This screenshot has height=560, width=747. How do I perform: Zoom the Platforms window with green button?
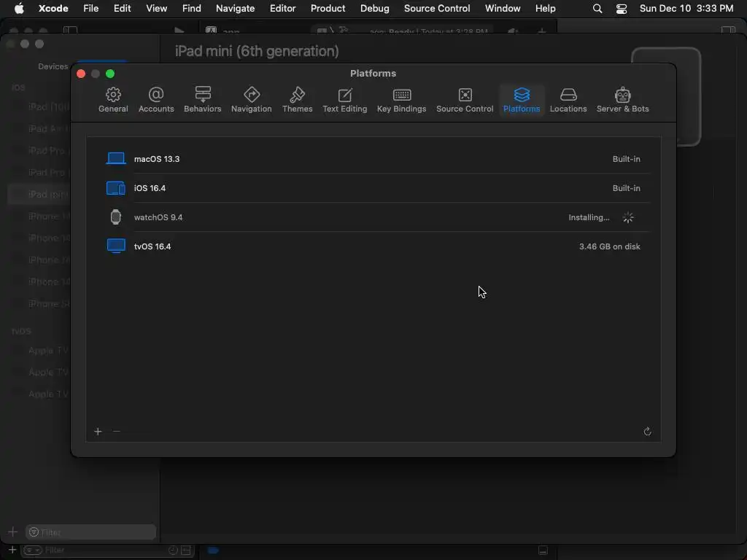[x=110, y=74]
